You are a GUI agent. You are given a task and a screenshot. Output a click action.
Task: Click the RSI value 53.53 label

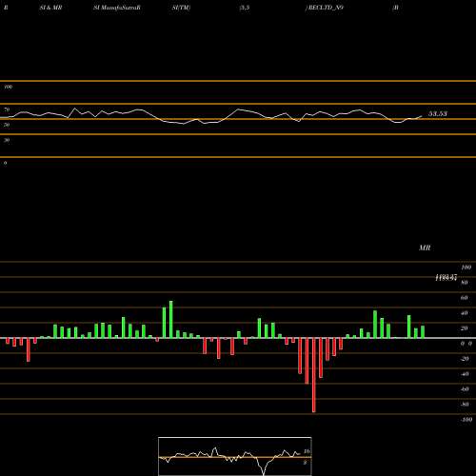click(438, 113)
